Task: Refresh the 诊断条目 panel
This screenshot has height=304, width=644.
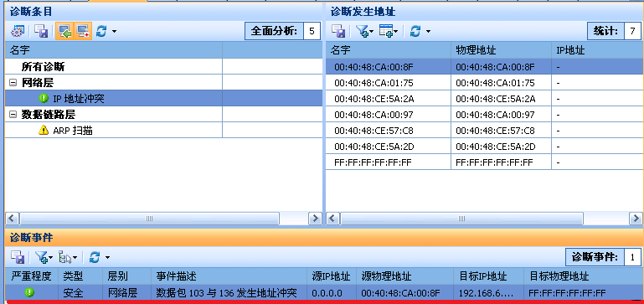Action: click(x=101, y=31)
